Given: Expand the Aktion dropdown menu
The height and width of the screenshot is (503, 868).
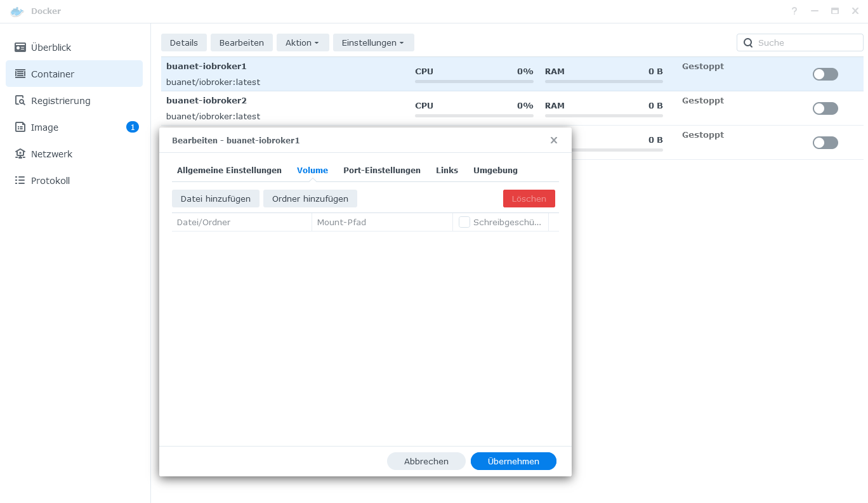Looking at the screenshot, I should 302,42.
